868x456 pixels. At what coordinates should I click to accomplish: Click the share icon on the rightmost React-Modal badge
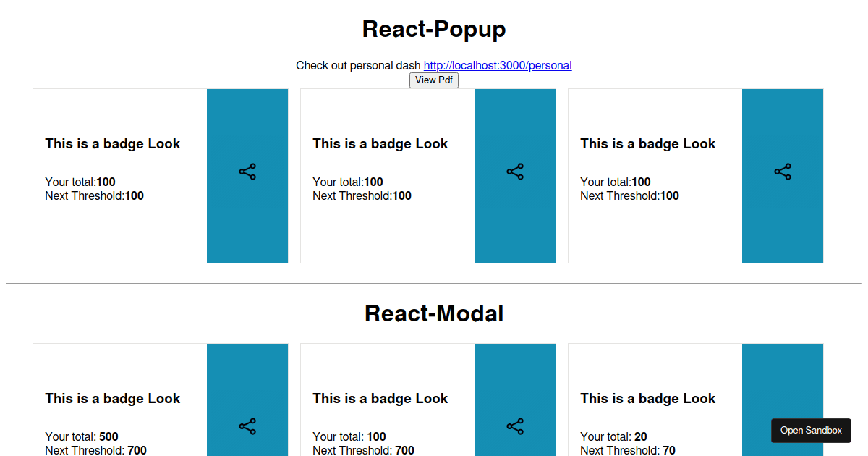pyautogui.click(x=782, y=426)
